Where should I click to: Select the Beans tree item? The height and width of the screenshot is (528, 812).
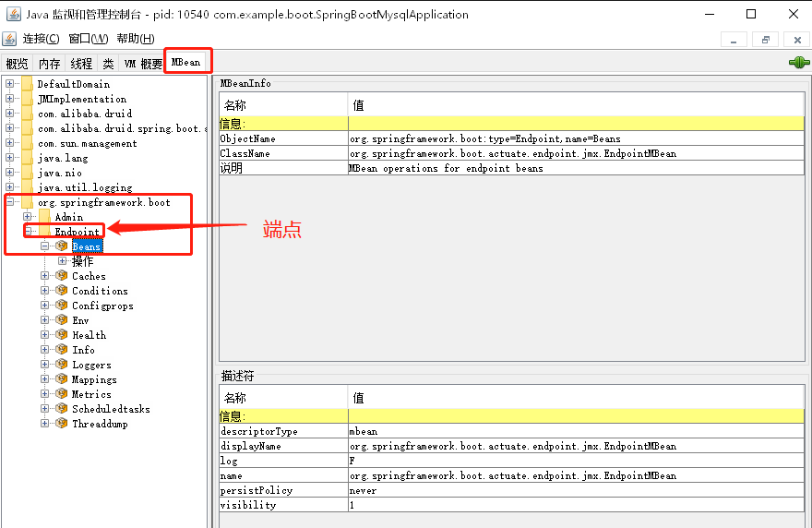(x=87, y=246)
